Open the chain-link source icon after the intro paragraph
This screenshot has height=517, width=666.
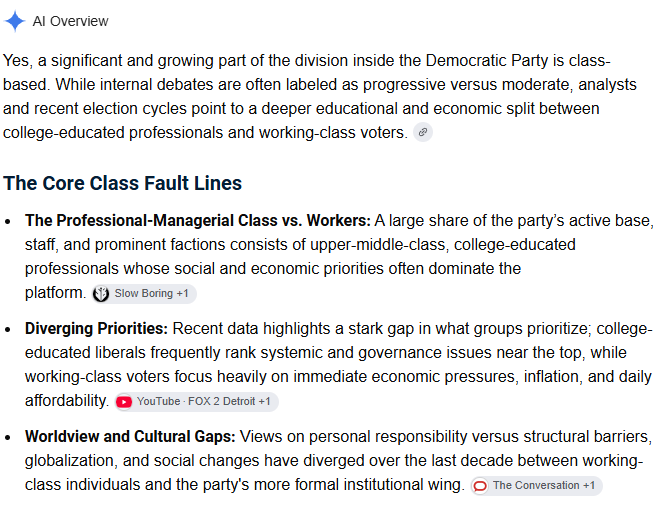point(423,133)
